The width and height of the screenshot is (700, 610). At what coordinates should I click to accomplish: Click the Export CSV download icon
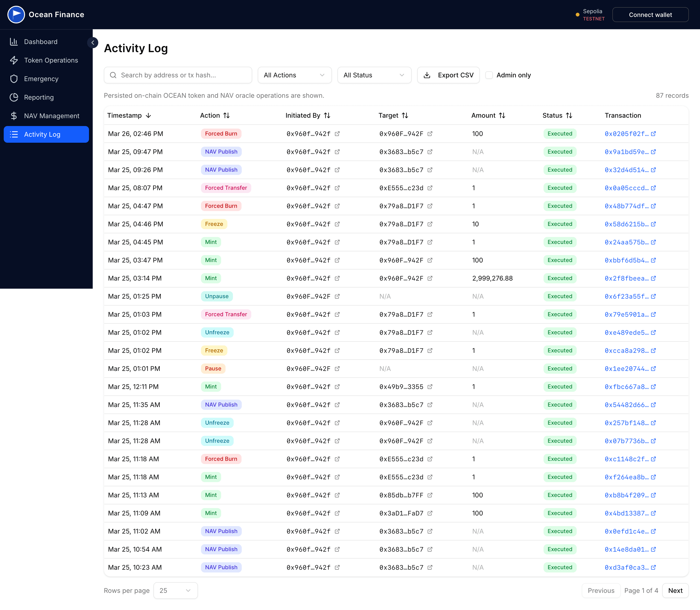[x=427, y=75]
